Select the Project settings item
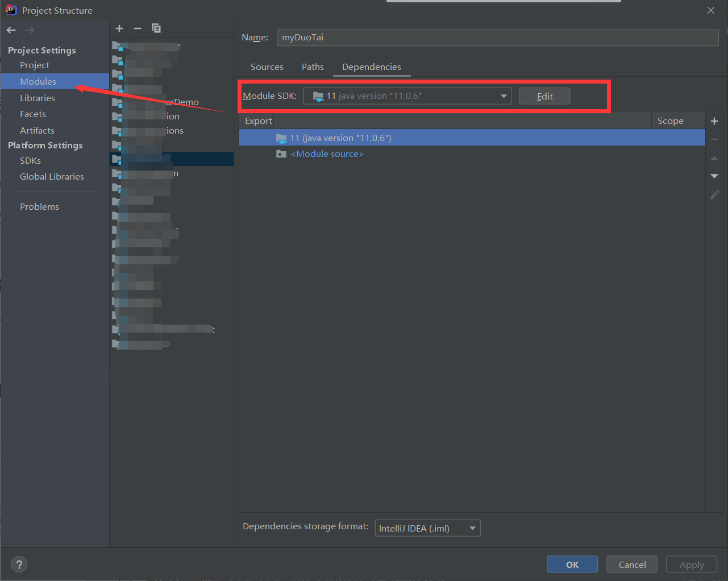The image size is (728, 581). point(35,65)
